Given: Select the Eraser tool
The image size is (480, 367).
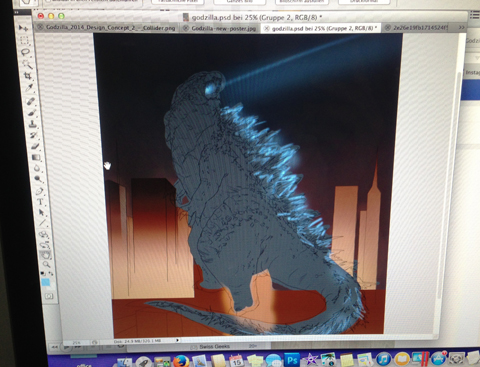Looking at the screenshot, I should [35, 146].
